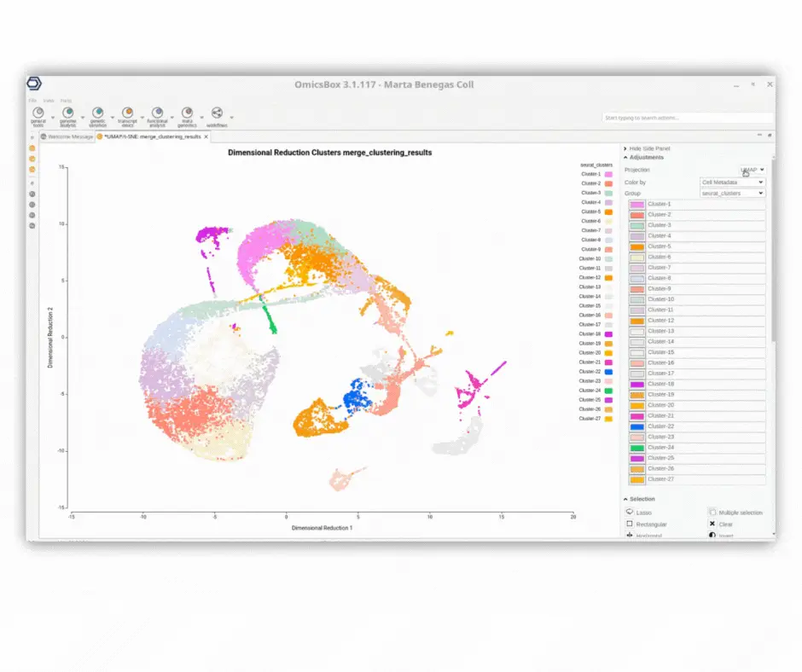Image resolution: width=802 pixels, height=672 pixels.
Task: Open the functional analysis toolbar icon
Action: point(157,113)
